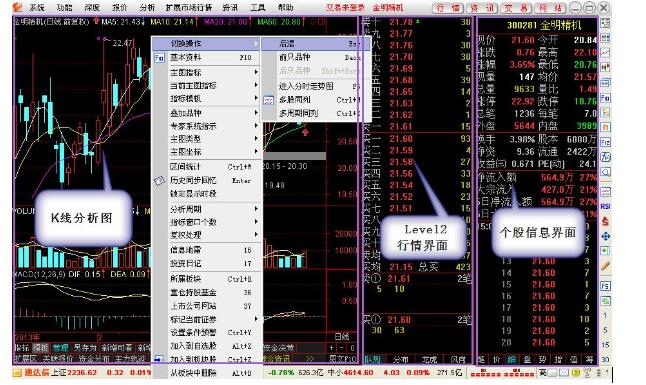
Task: Open the 资讯 menu in menu bar
Action: point(230,7)
